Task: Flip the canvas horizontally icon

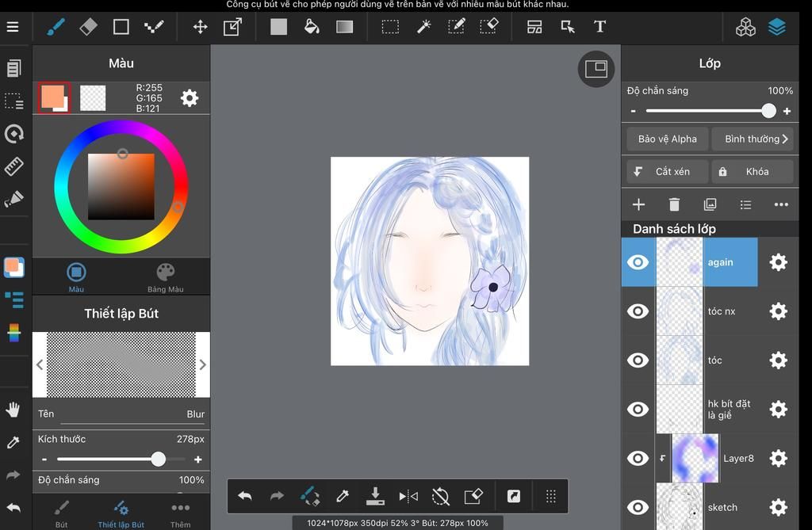Action: [x=408, y=497]
